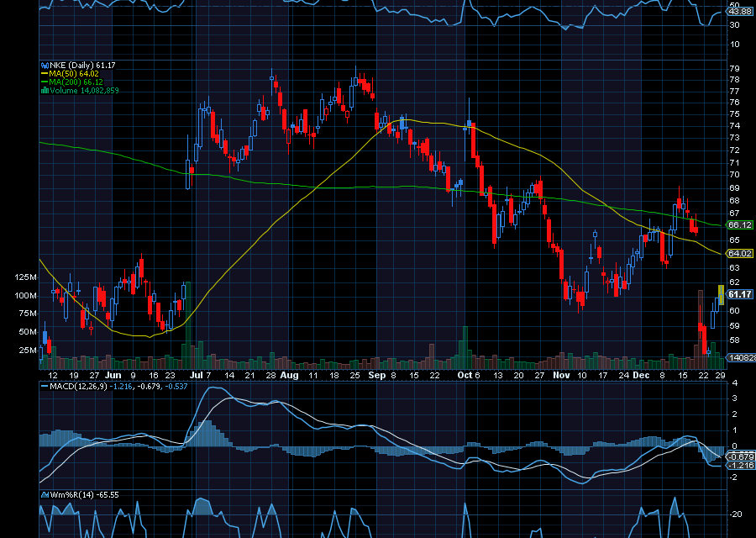
Task: Click the NKE ticker symbol text
Action: (58, 65)
